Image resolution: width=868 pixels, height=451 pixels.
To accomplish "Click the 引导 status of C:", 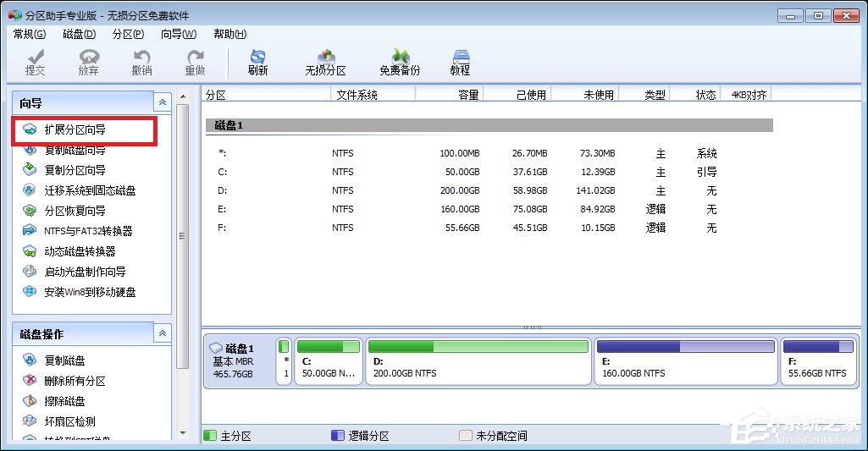I will 707,172.
